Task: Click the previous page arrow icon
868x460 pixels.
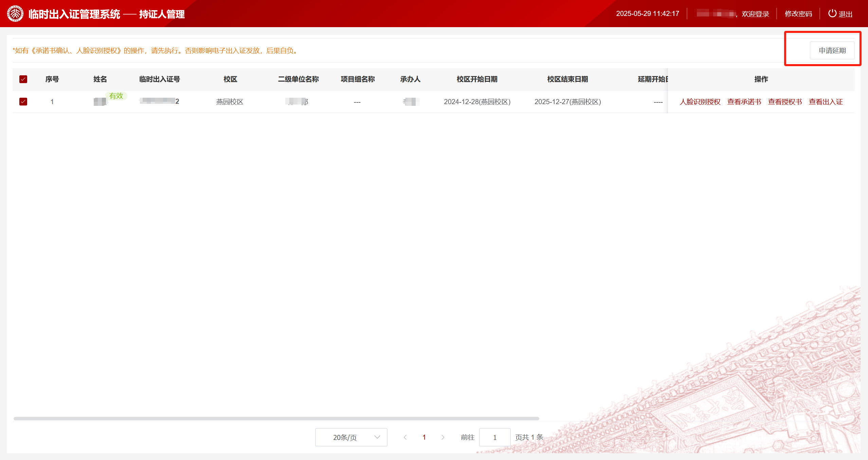Action: 405,437
